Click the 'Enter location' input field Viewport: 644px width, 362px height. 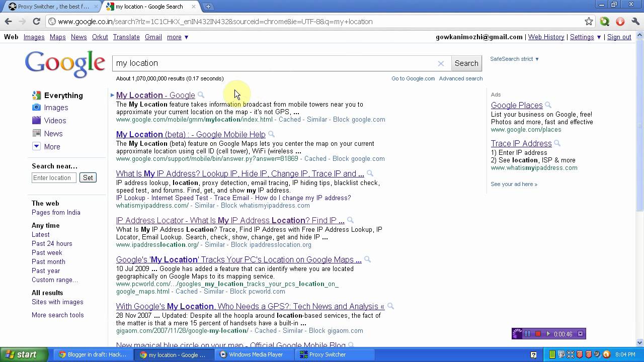(x=54, y=177)
